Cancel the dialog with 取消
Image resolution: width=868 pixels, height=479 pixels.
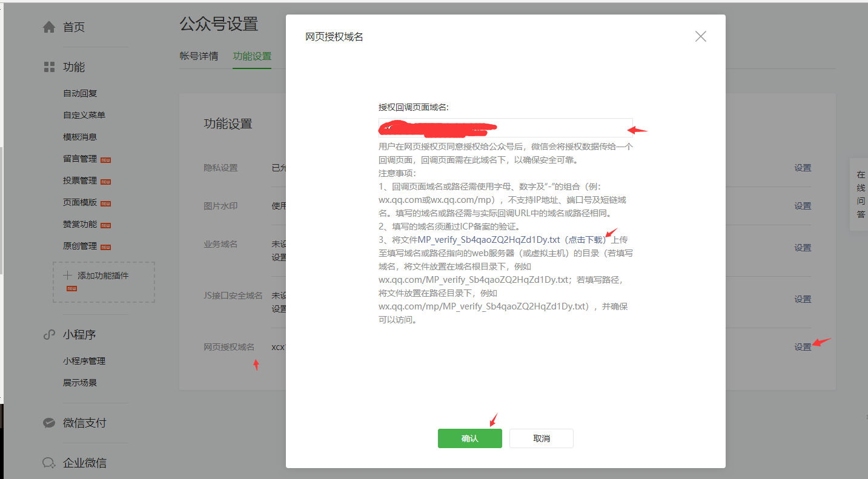click(x=542, y=438)
